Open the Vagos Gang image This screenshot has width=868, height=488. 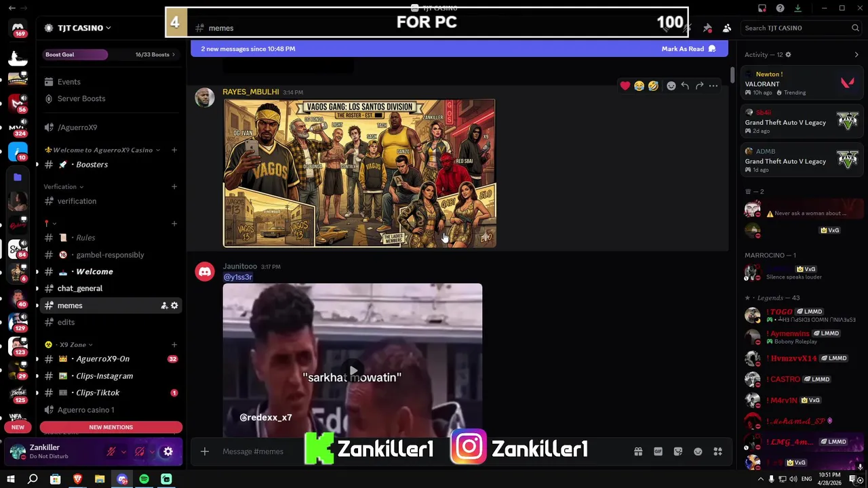tap(359, 174)
